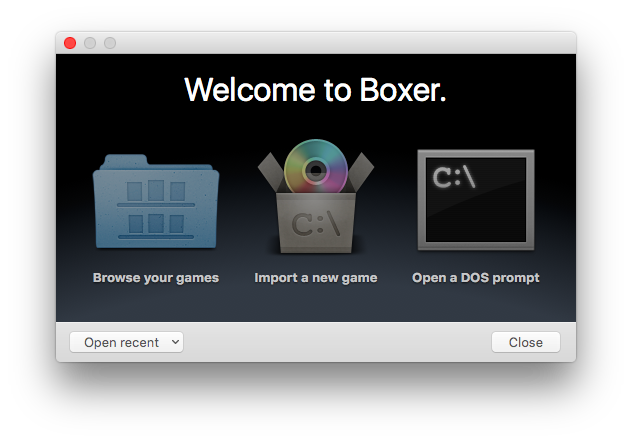Select the Import a new game label
The width and height of the screenshot is (632, 442).
click(x=316, y=278)
